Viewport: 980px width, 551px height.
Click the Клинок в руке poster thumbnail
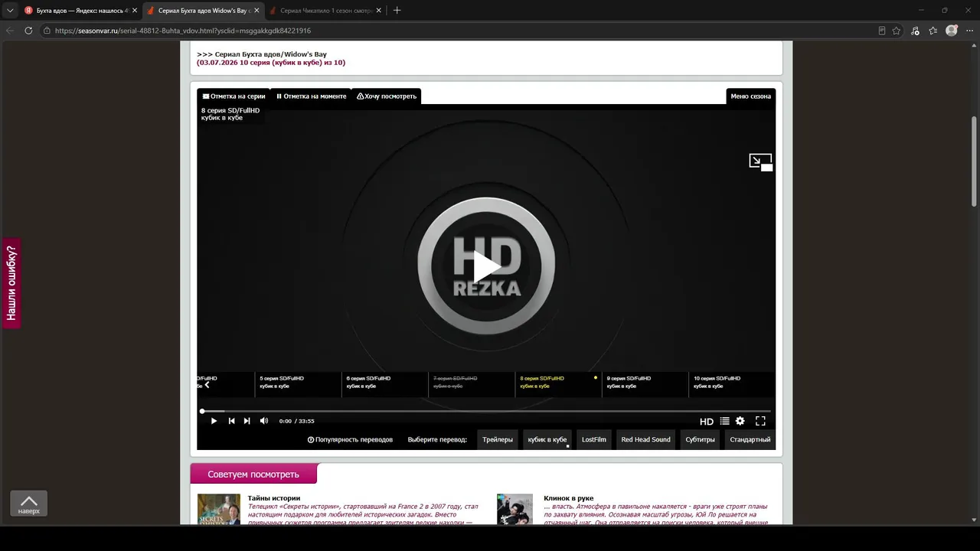click(x=514, y=509)
